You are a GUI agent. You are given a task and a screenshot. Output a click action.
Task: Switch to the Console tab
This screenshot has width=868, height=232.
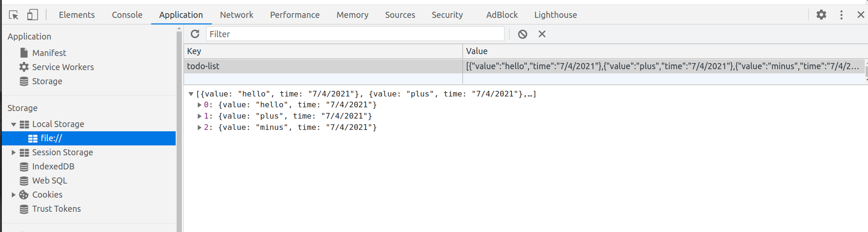pyautogui.click(x=127, y=15)
